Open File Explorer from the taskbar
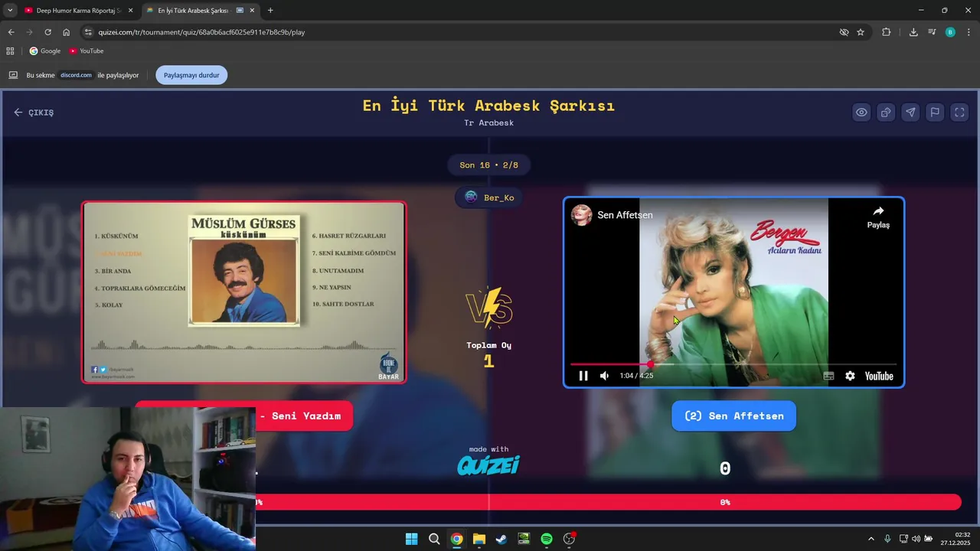The height and width of the screenshot is (551, 980). [x=479, y=539]
